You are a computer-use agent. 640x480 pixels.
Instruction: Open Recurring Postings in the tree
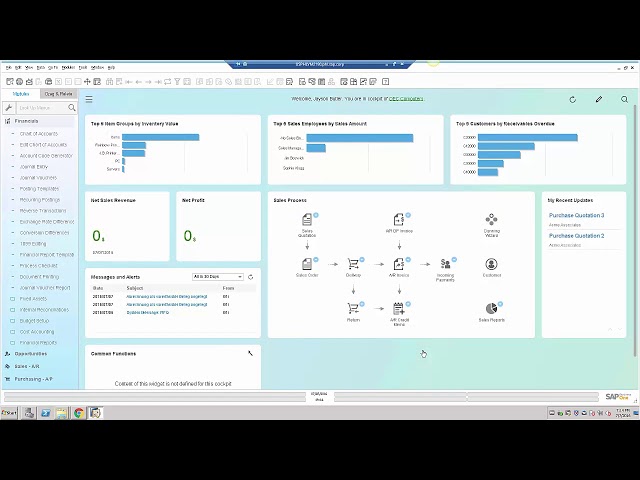[x=40, y=200]
